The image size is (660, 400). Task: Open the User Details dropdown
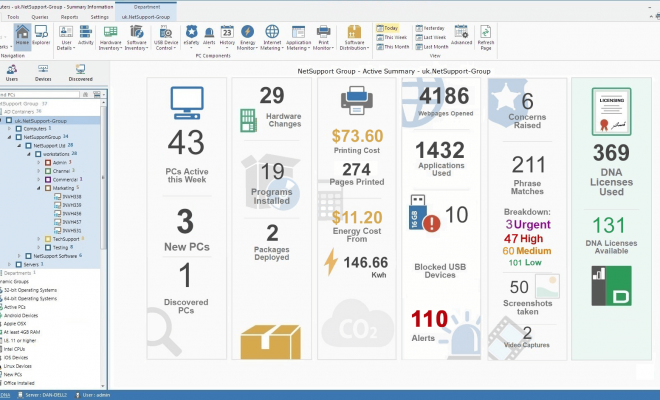[66, 37]
